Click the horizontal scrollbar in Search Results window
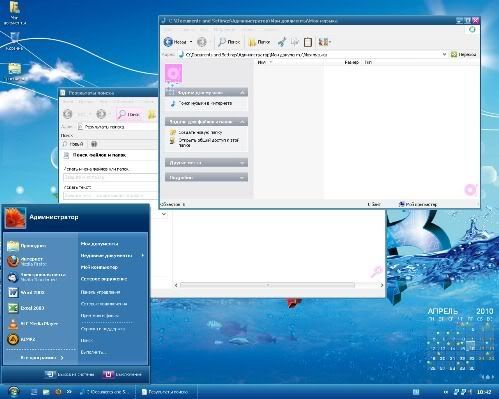Image resolution: width=499 pixels, height=399 pixels. pos(267,285)
